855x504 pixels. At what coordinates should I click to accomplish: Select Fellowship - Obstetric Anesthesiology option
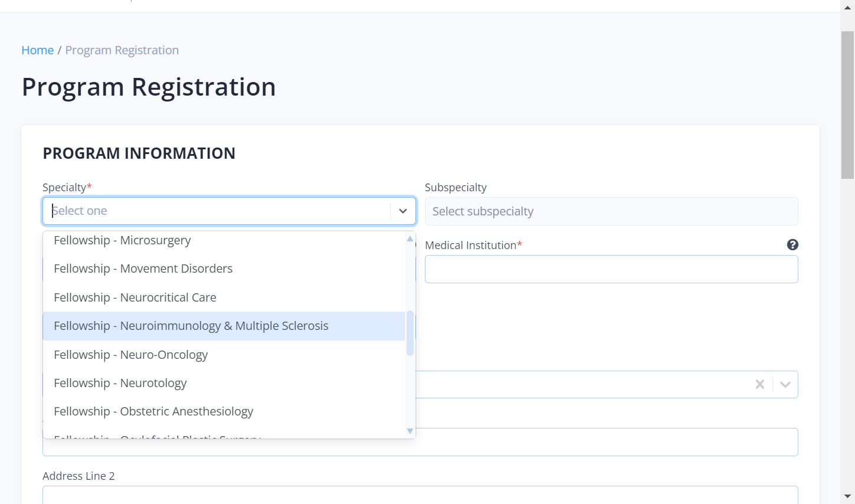224,411
